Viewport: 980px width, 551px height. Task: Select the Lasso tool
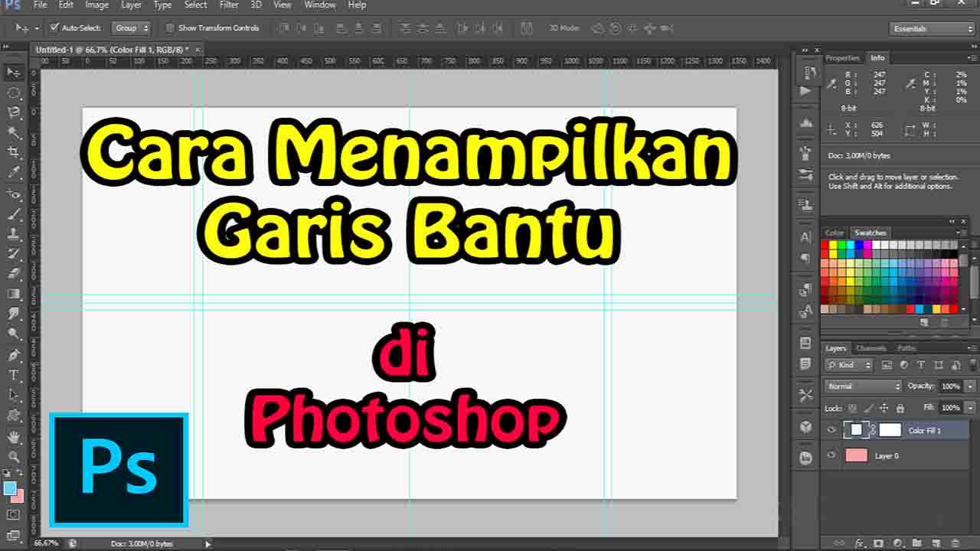pyautogui.click(x=14, y=112)
